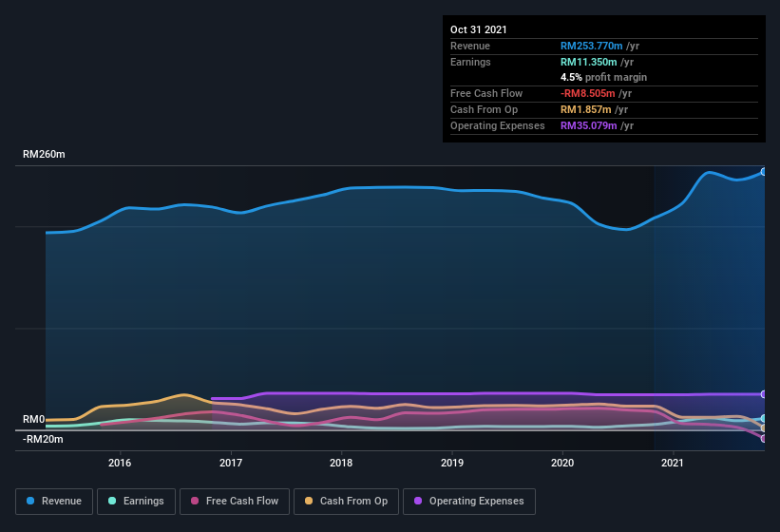
Task: Click the 4.5% profit margin text
Action: 604,77
